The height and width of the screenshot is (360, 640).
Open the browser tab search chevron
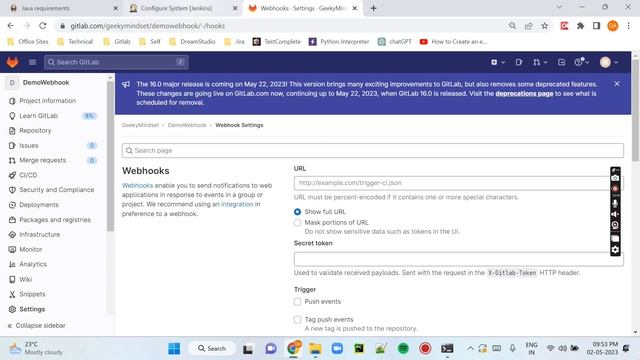click(x=559, y=7)
